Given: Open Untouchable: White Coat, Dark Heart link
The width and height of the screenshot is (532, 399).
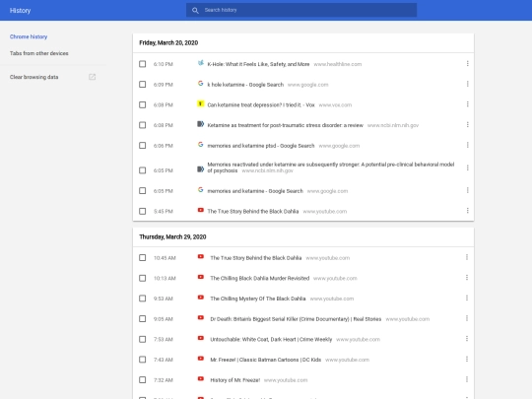Looking at the screenshot, I should (x=271, y=339).
